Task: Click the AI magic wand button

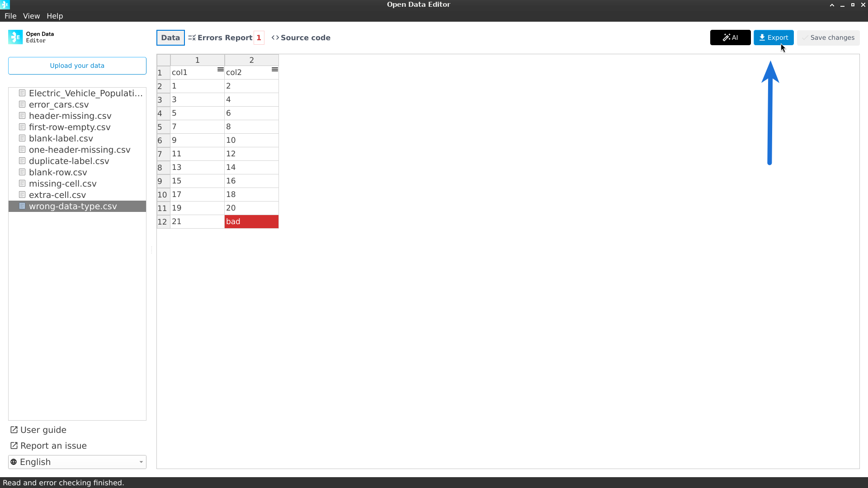Action: [x=730, y=38]
